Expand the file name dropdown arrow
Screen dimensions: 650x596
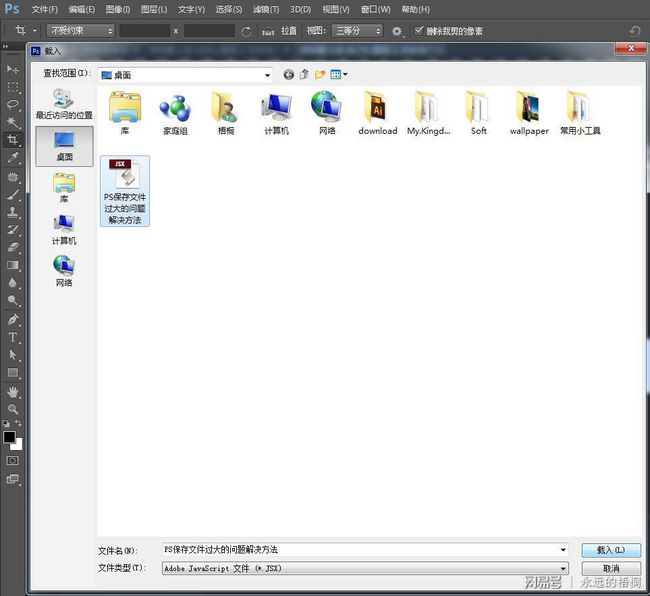click(563, 550)
